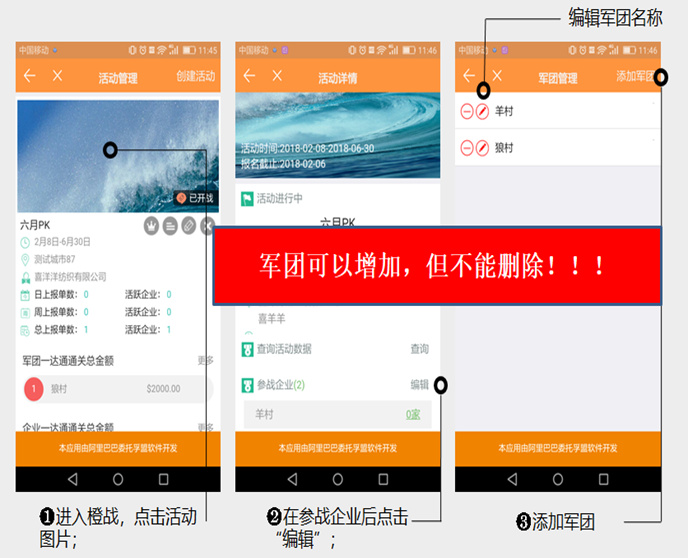Image resolution: width=688 pixels, height=558 pixels.
Task: Click 查询 beside 查询活动数据
Action: coord(419,349)
